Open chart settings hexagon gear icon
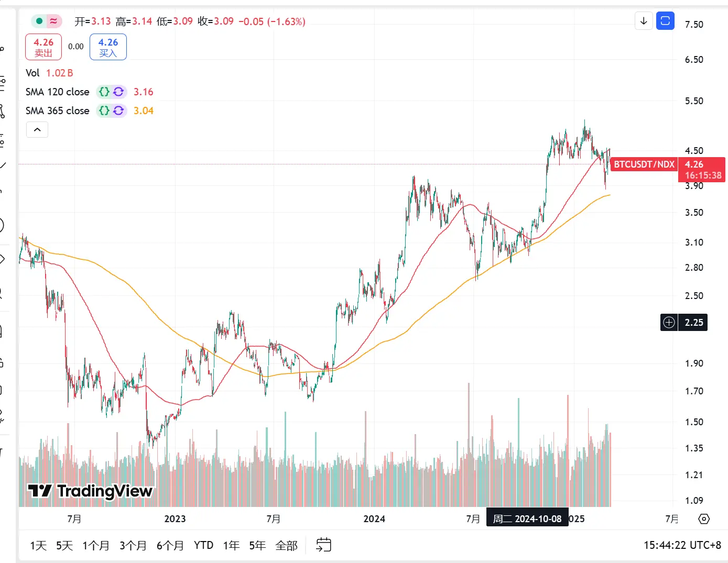 click(x=704, y=519)
